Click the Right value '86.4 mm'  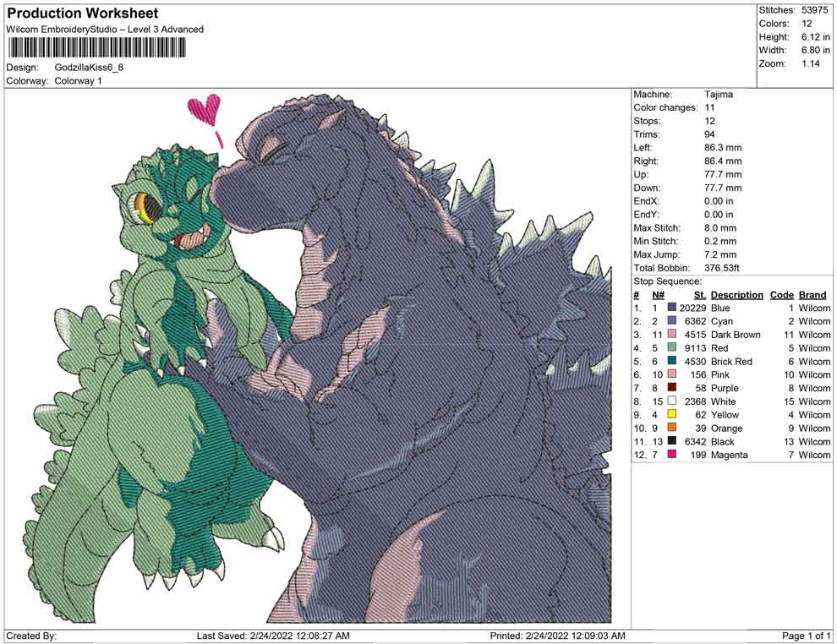click(x=723, y=161)
